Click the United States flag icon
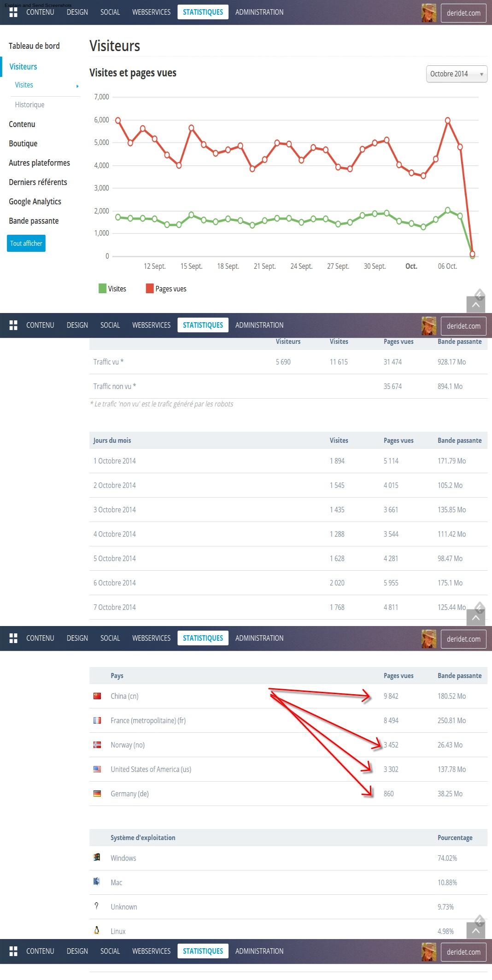The height and width of the screenshot is (980, 492). pyautogui.click(x=97, y=769)
